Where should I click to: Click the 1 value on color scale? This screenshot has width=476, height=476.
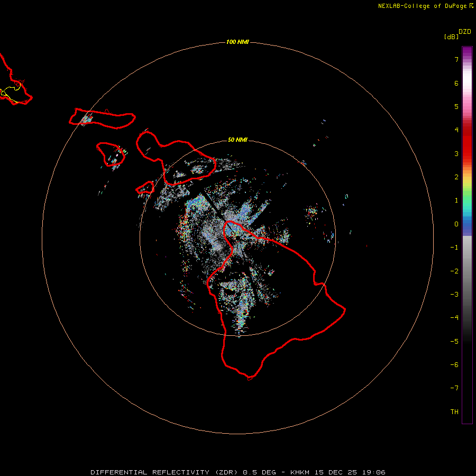click(x=456, y=200)
